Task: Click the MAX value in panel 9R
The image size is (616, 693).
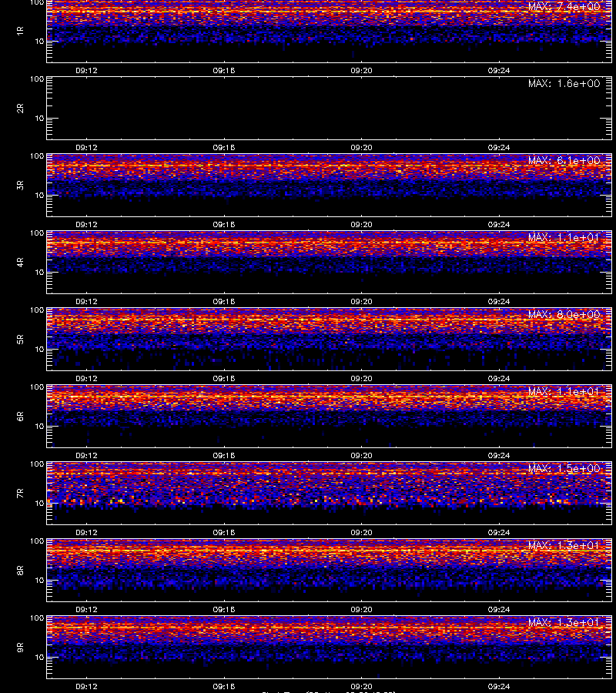Action: (x=564, y=622)
